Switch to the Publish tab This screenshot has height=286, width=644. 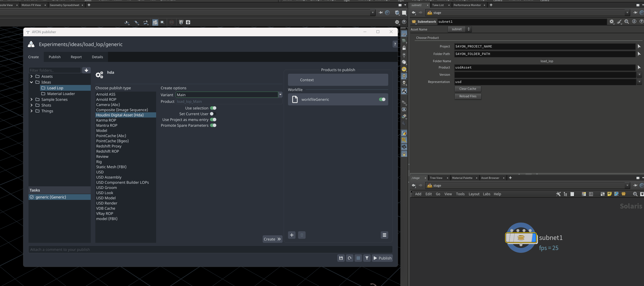point(55,57)
